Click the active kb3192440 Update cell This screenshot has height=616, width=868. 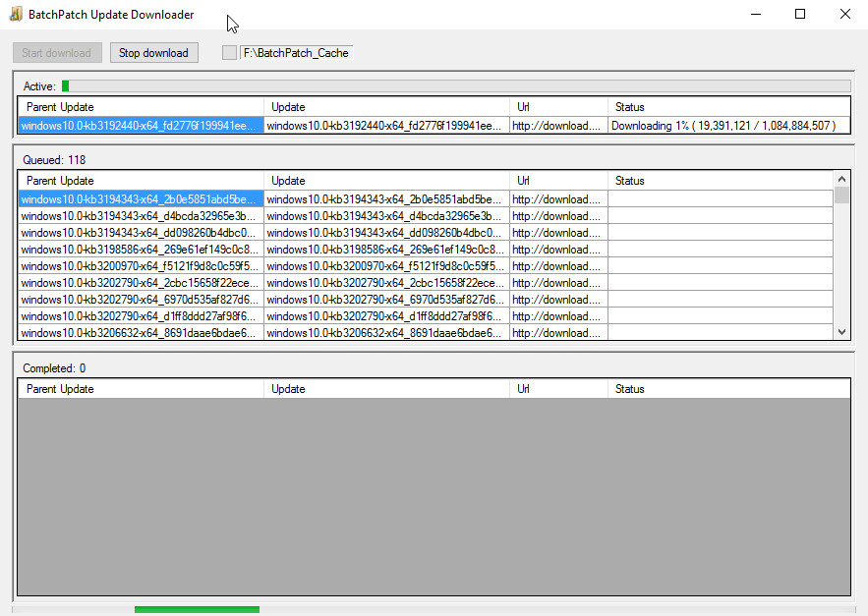coord(386,126)
